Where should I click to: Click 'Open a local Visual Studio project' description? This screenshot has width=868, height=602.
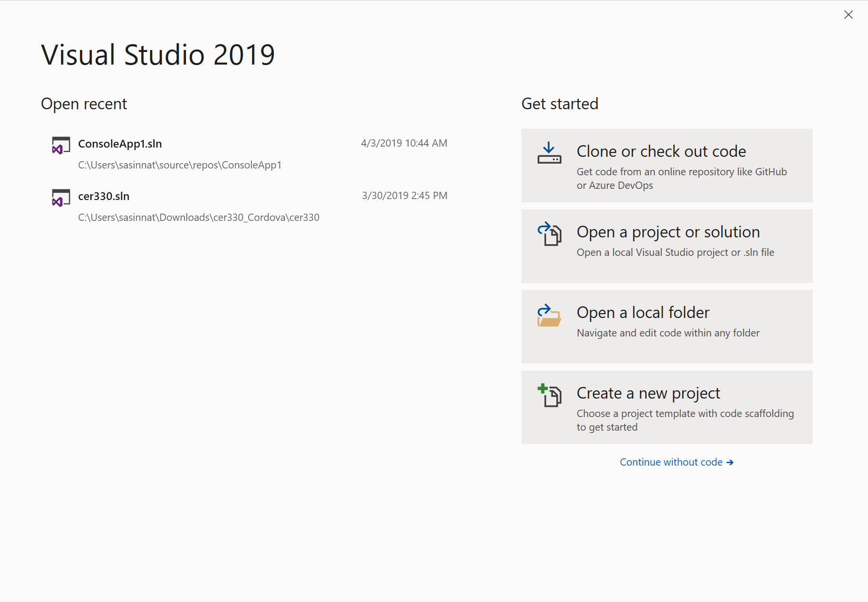pos(675,252)
